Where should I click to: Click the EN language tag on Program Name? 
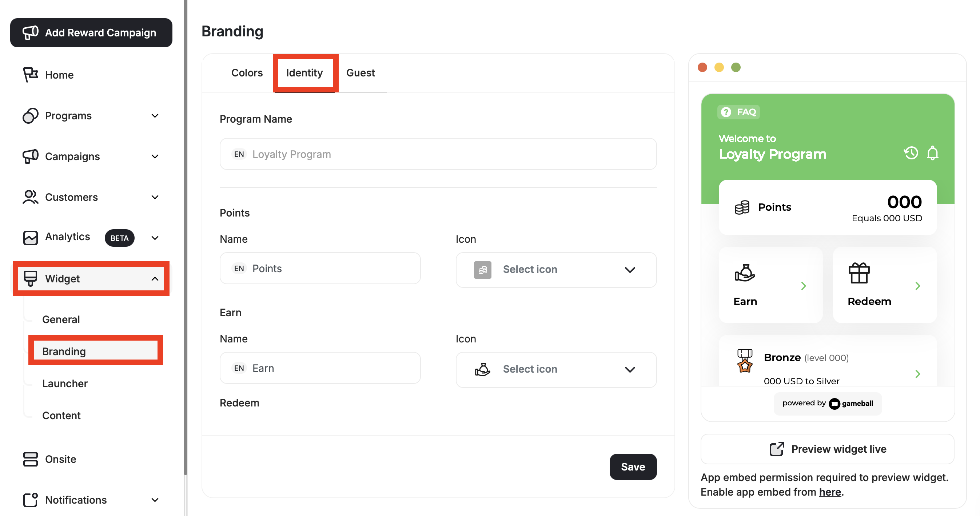(x=239, y=154)
